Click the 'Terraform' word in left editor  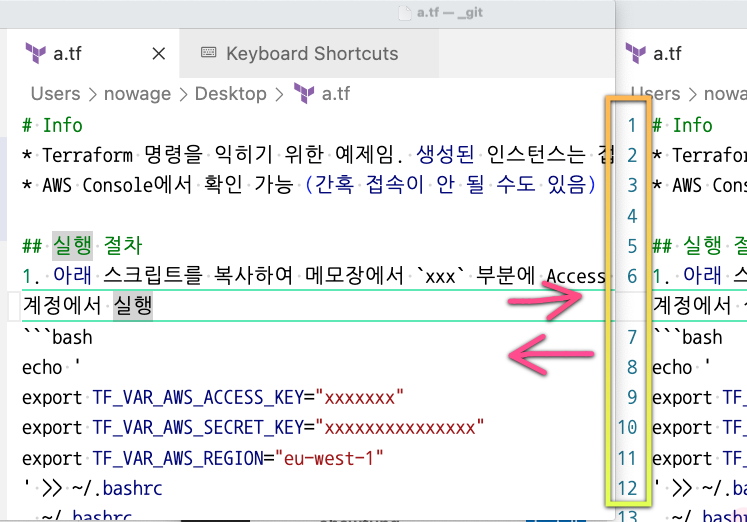pos(88,155)
